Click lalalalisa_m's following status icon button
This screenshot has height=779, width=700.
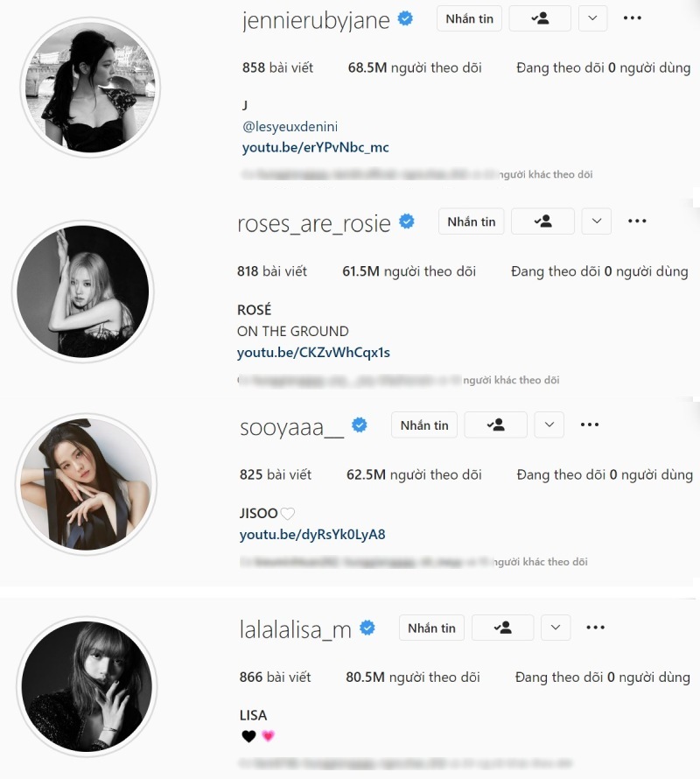502,628
